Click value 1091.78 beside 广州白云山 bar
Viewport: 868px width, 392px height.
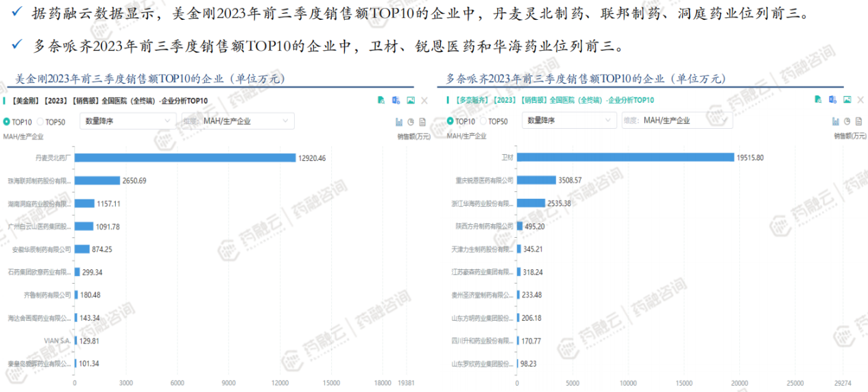pos(108,226)
